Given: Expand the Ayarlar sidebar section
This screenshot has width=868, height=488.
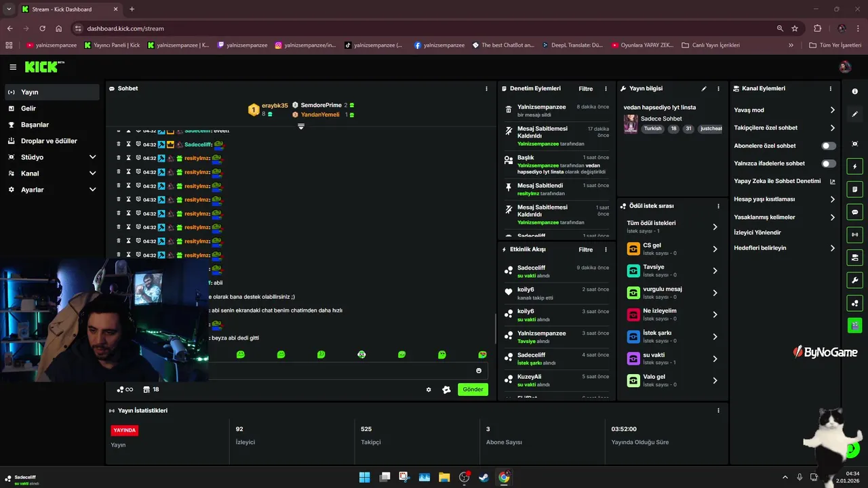Looking at the screenshot, I should click(x=93, y=190).
